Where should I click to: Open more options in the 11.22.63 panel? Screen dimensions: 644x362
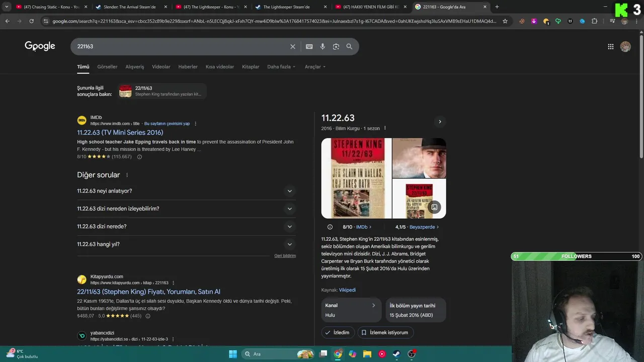pos(385,128)
